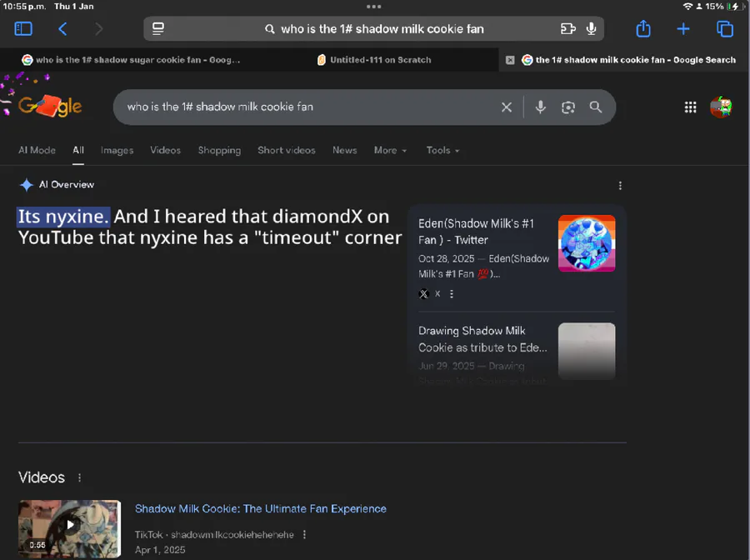Show the tab overview
The image size is (750, 560).
(x=725, y=29)
